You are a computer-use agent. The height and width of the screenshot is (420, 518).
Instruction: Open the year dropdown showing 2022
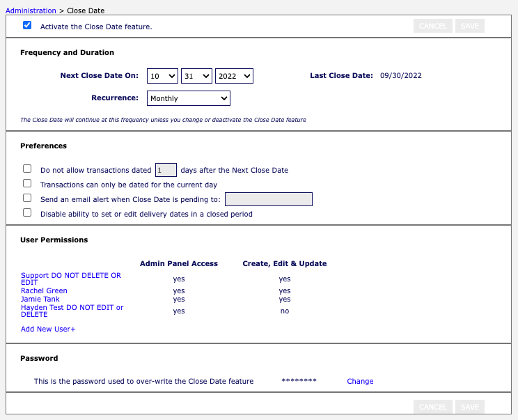233,76
